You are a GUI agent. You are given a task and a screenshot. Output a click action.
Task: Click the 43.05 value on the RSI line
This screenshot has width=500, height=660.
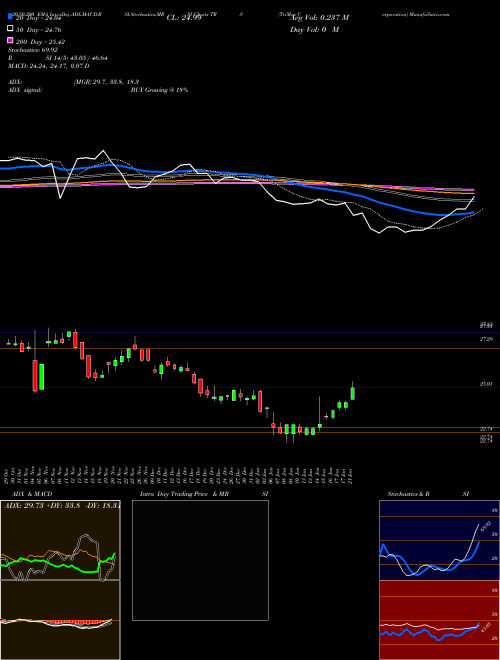pos(484,626)
